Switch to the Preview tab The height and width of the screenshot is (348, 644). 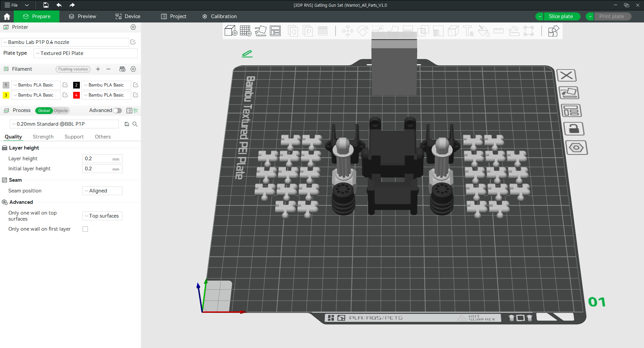point(83,16)
